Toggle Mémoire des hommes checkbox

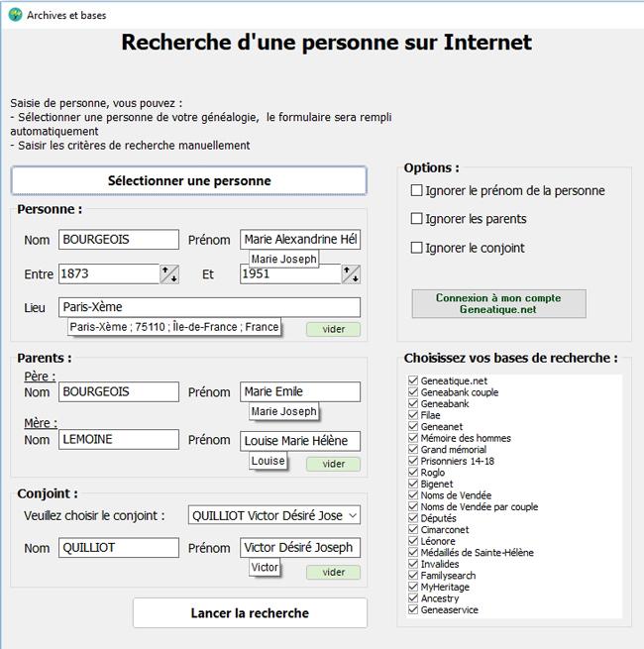coord(413,438)
